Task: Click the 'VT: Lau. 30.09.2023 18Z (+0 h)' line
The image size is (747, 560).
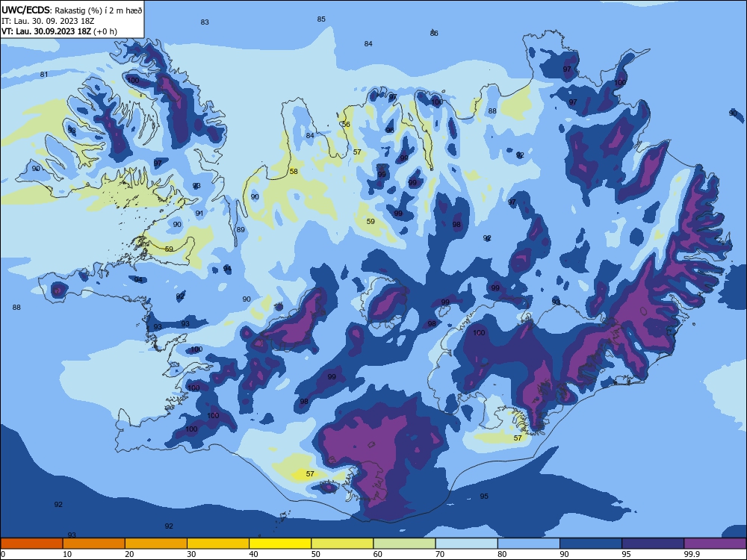Action: [59, 31]
